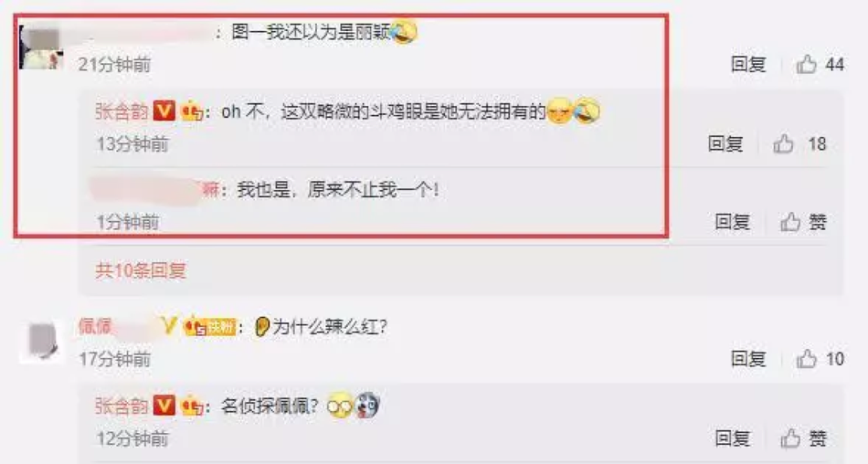868x464 pixels.
Task: Click 回复 on the 我也是 comment
Action: 733,222
